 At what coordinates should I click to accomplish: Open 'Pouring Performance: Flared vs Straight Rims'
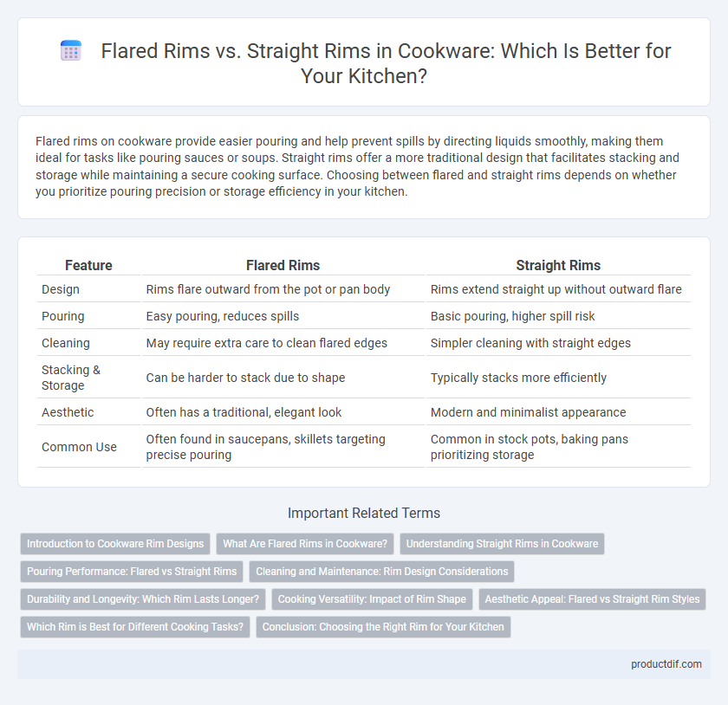132,572
